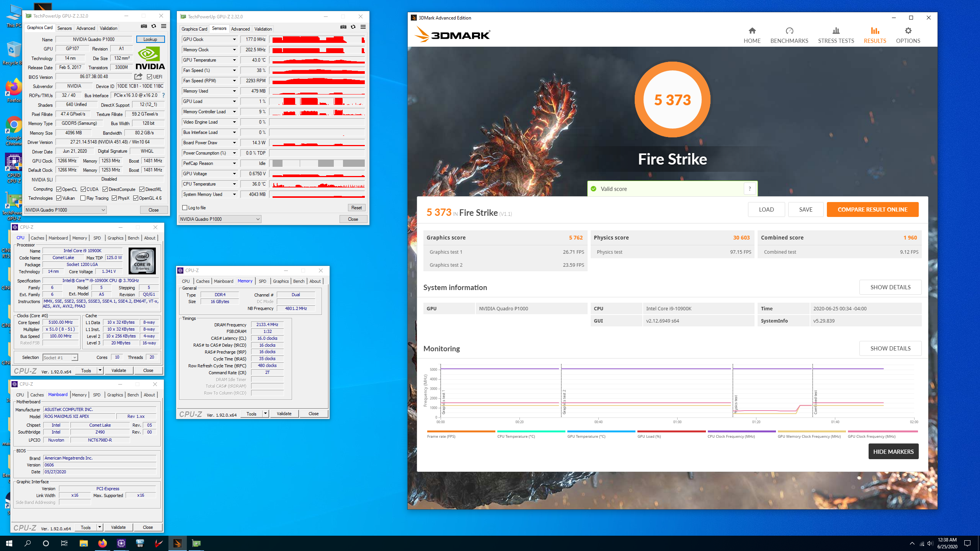Open Firefox from the desktop icon
980x551 pixels.
pos(14,91)
